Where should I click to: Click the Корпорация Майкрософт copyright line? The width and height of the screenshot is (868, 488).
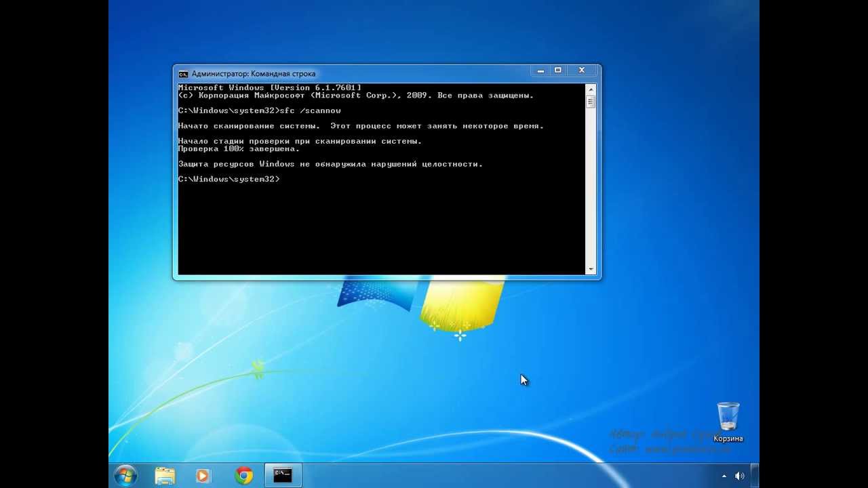coord(356,96)
